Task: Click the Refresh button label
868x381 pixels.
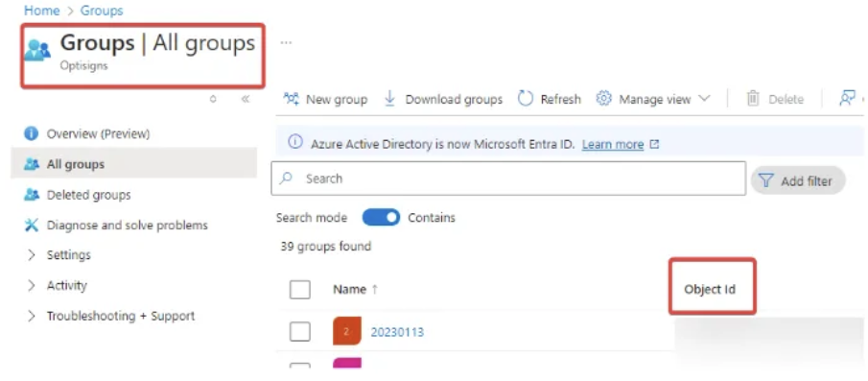Action: coord(561,99)
